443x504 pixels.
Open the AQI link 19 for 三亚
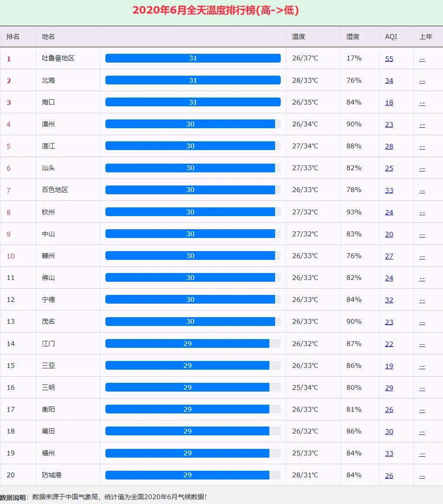(x=389, y=366)
